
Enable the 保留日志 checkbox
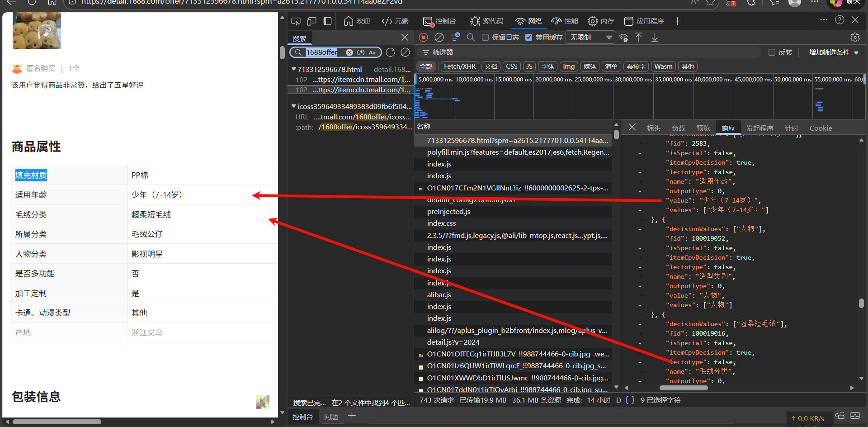(486, 38)
